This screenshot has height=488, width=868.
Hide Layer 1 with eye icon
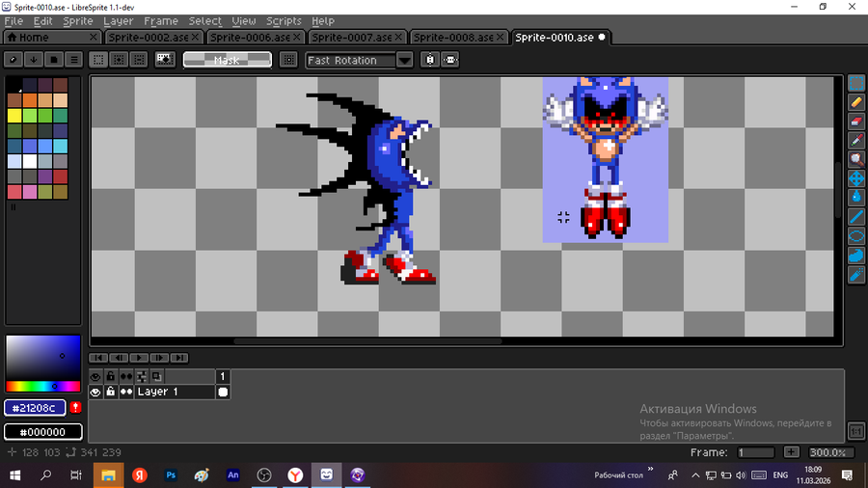point(95,393)
